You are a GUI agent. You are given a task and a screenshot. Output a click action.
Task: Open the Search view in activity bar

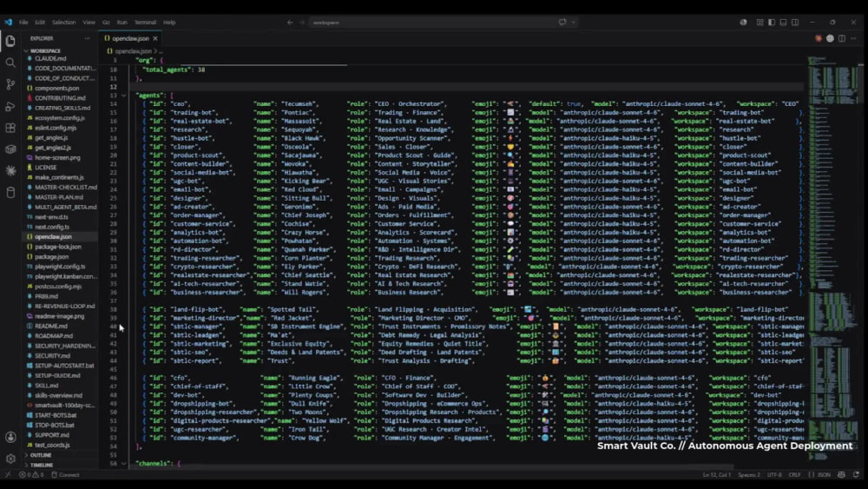pyautogui.click(x=10, y=63)
